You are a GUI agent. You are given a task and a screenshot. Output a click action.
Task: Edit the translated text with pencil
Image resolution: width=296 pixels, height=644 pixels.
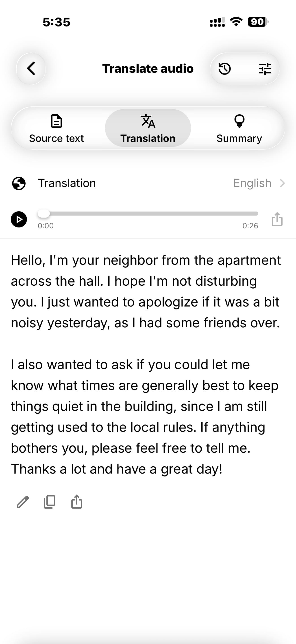[x=23, y=502]
